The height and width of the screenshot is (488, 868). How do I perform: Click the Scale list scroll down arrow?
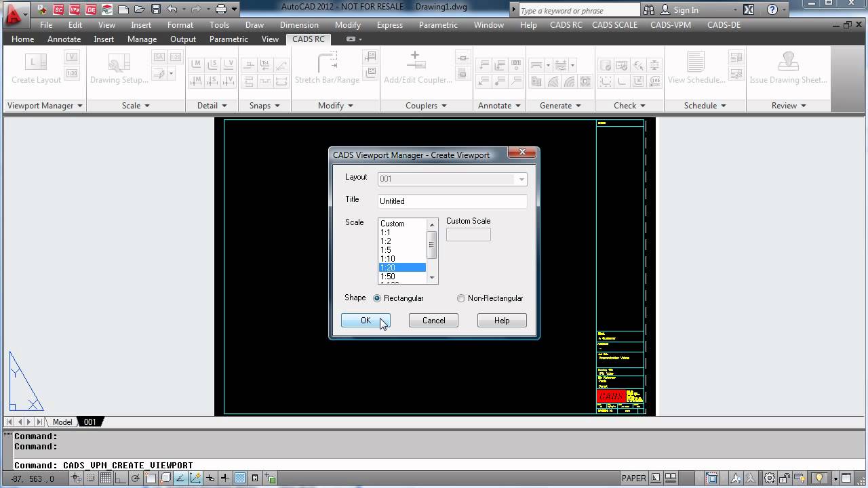pyautogui.click(x=432, y=278)
